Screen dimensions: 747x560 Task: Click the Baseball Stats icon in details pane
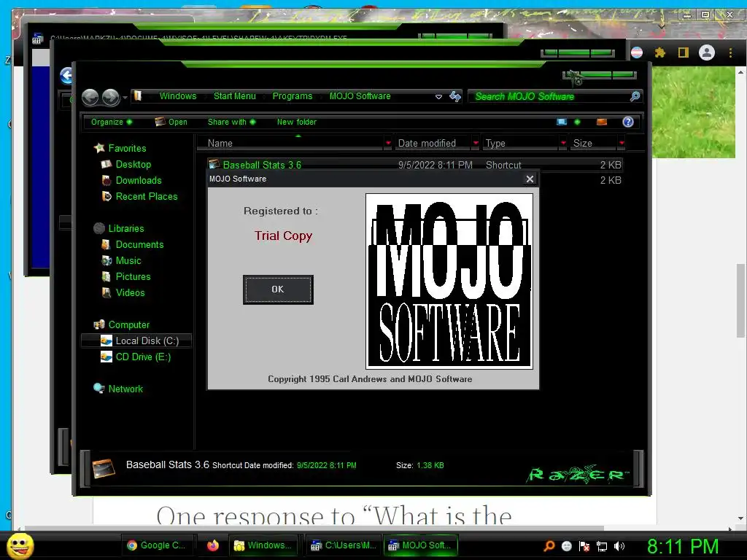pos(104,468)
